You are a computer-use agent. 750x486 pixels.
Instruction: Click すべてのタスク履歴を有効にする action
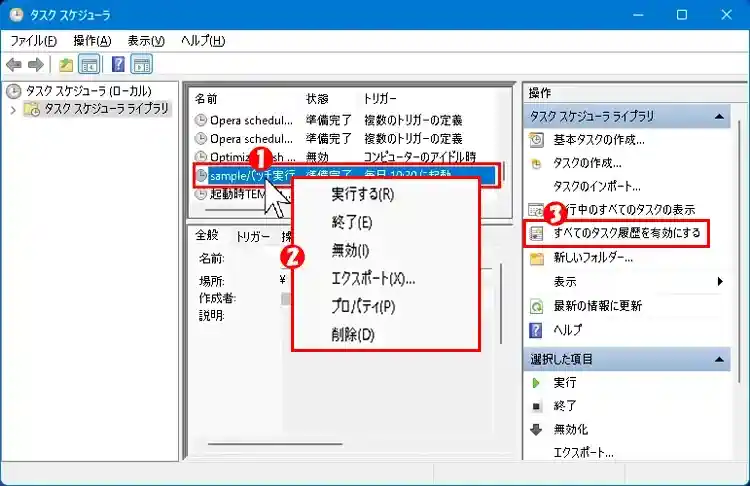(x=627, y=233)
